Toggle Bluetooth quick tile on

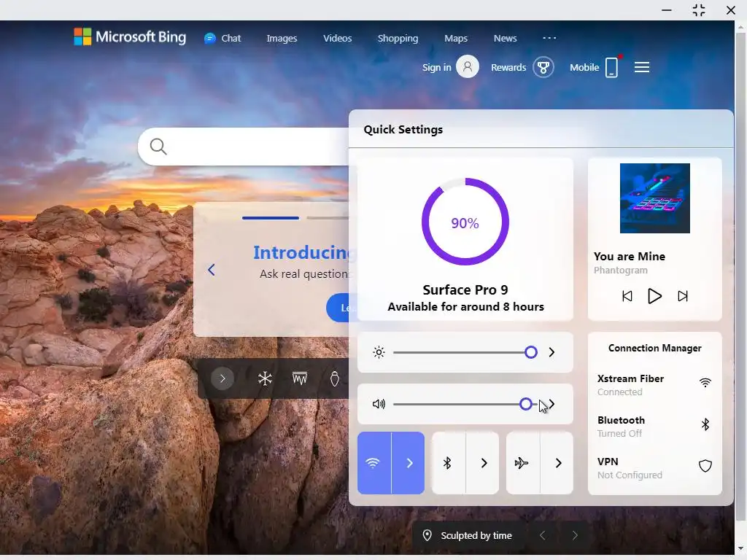coord(448,463)
